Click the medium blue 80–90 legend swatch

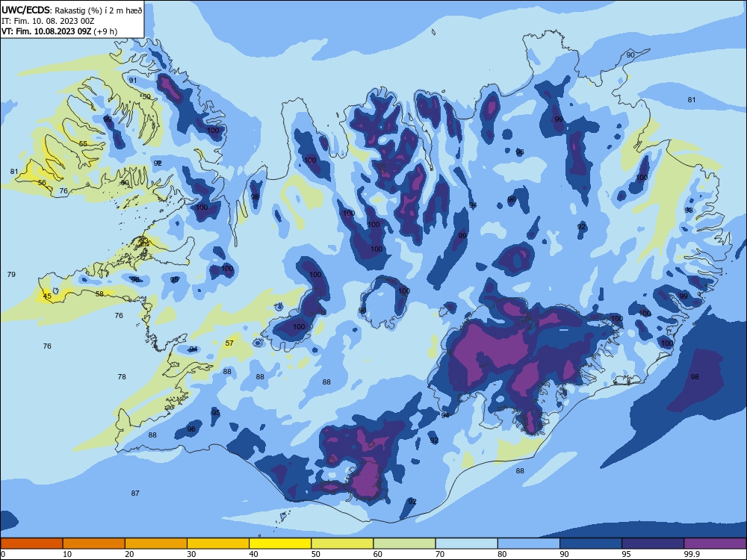tap(528, 544)
